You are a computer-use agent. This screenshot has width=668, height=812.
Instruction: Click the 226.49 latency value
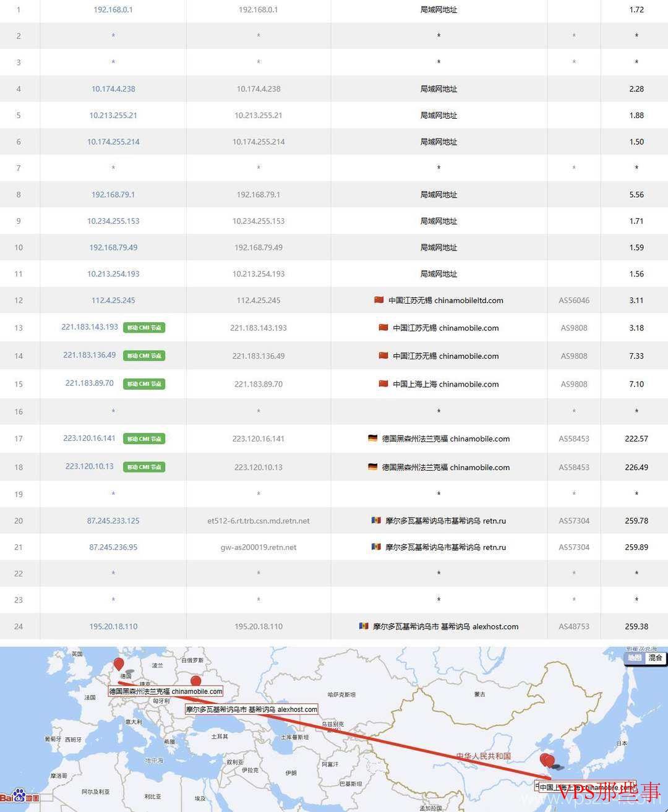pyautogui.click(x=636, y=468)
